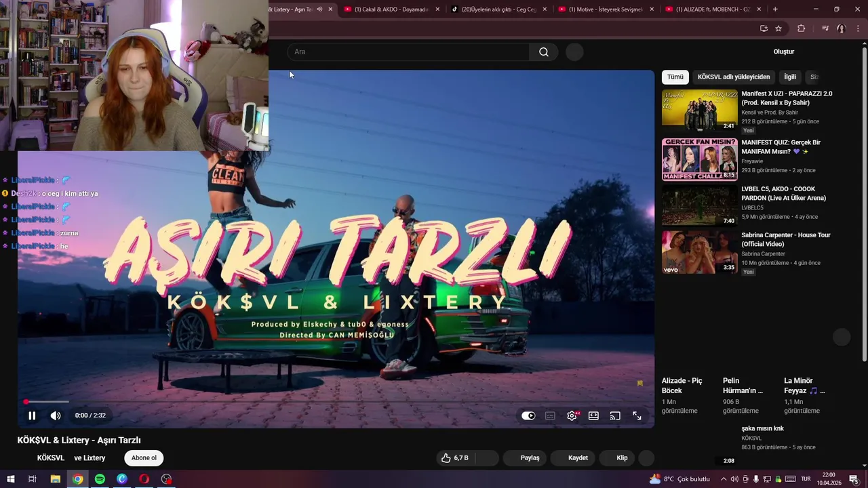Open the şaka mısın knk video
This screenshot has width=868, height=488.
click(762, 428)
